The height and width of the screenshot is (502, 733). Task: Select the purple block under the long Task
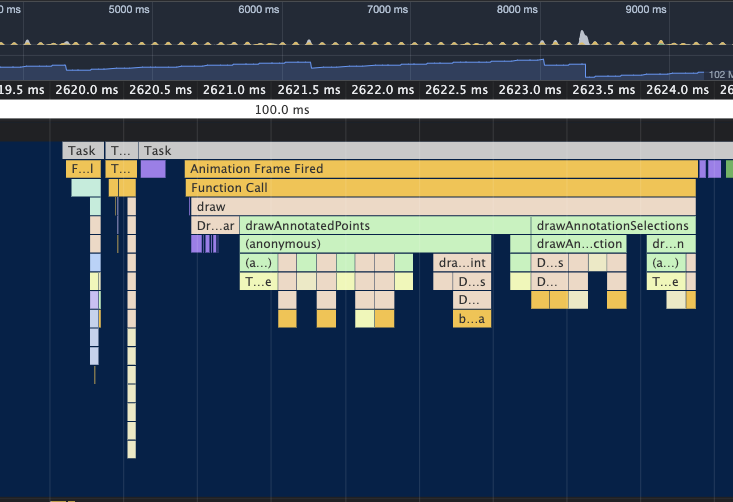point(153,169)
